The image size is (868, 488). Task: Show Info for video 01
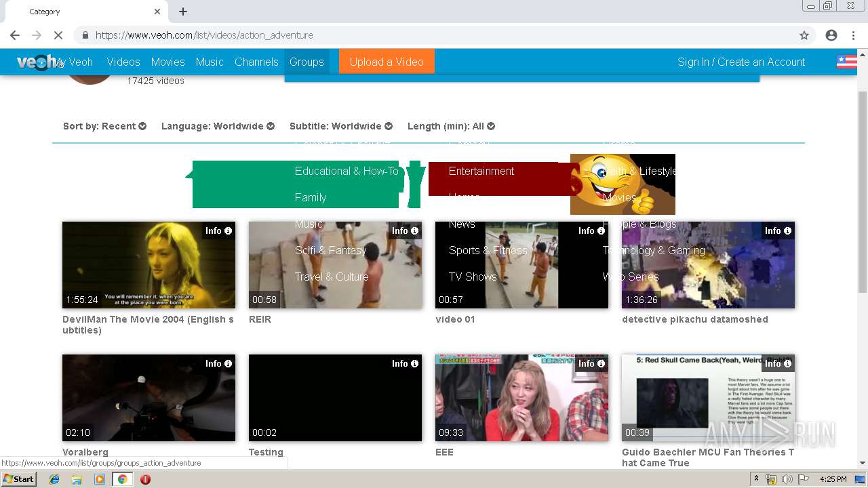pyautogui.click(x=591, y=231)
